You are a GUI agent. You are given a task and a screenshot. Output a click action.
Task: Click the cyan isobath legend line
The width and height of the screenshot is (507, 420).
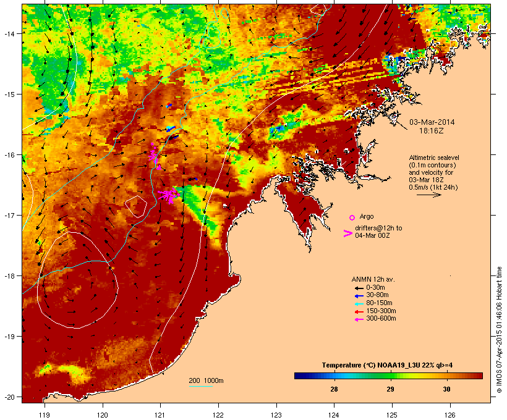pyautogui.click(x=201, y=386)
